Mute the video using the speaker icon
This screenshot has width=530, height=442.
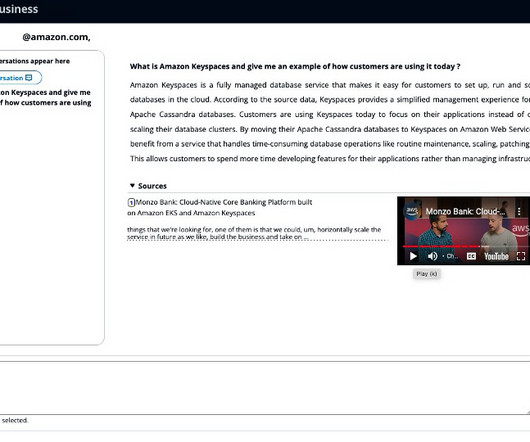point(432,256)
